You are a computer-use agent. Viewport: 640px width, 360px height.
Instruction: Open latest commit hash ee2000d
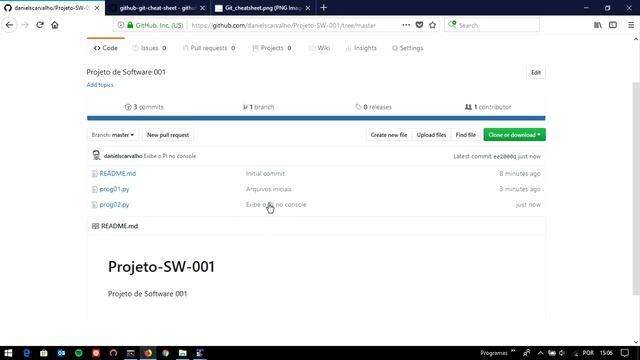click(x=504, y=156)
